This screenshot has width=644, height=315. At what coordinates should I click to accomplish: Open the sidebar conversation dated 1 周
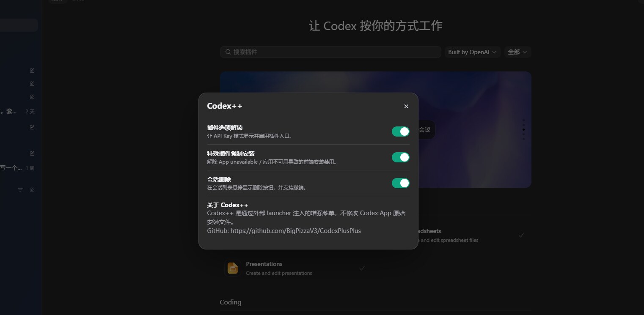pyautogui.click(x=17, y=168)
